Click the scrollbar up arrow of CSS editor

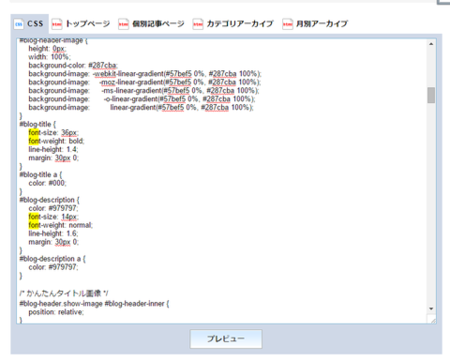431,44
